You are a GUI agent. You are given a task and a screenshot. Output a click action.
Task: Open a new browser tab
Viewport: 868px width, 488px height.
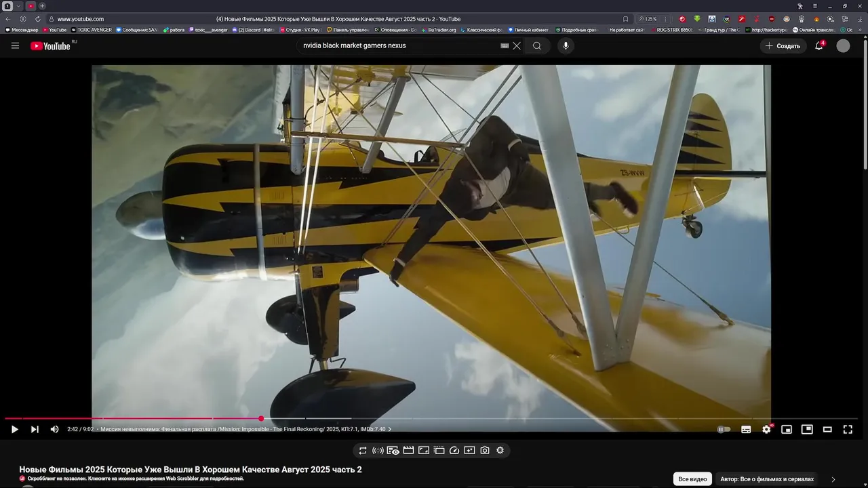[42, 6]
